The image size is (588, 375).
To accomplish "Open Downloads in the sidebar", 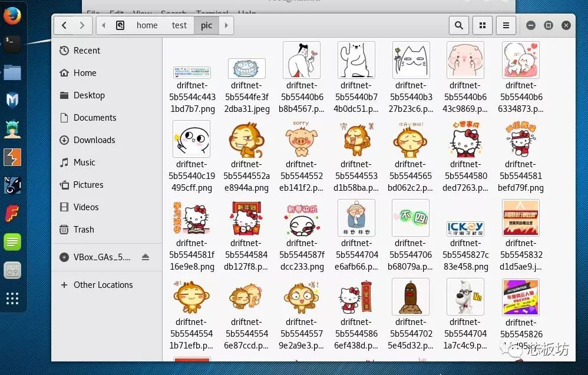I will pos(107,140).
